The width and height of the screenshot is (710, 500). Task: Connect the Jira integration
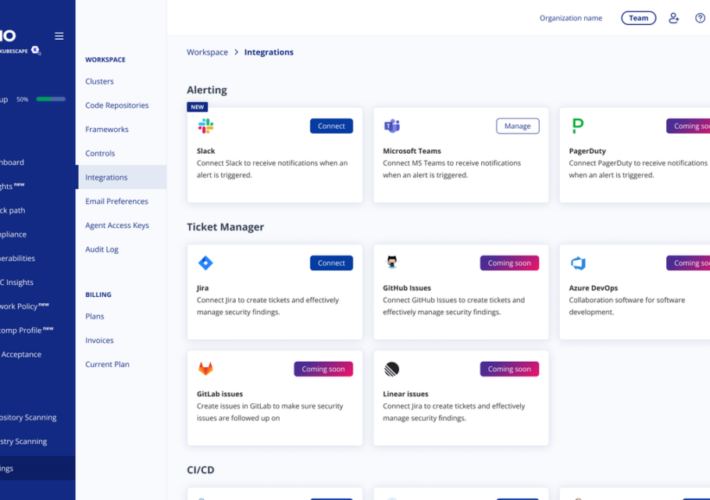click(x=331, y=263)
